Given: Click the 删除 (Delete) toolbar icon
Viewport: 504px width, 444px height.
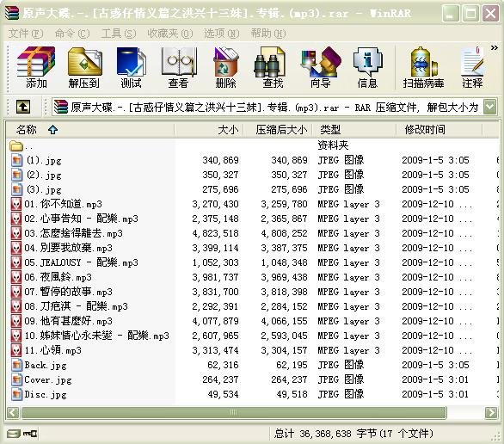Looking at the screenshot, I should pos(226,67).
